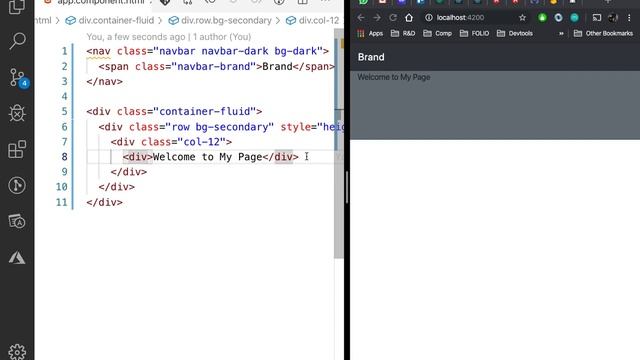The image size is (640, 360).
Task: Open the Manage gear in activity bar
Action: pos(17,351)
